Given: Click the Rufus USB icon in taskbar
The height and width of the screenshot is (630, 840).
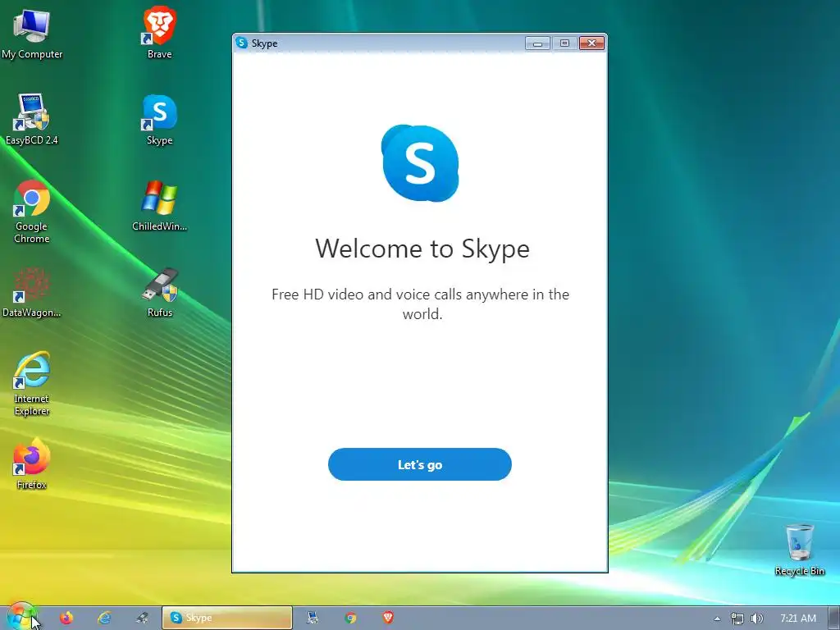Looking at the screenshot, I should [x=143, y=618].
